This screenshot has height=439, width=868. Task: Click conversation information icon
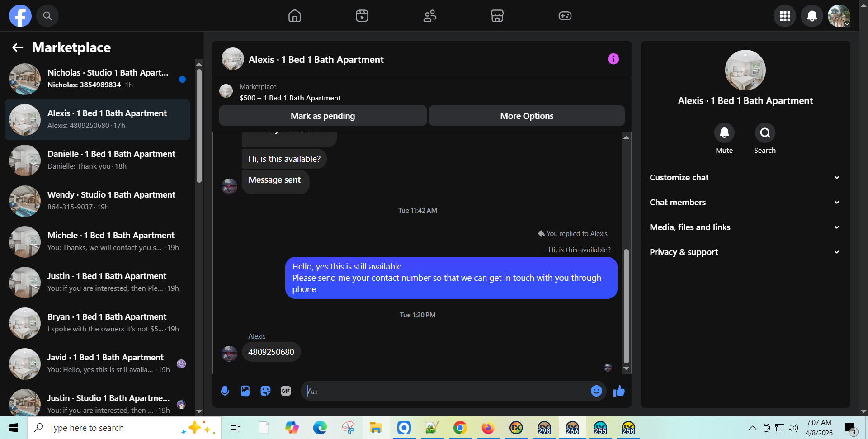613,59
